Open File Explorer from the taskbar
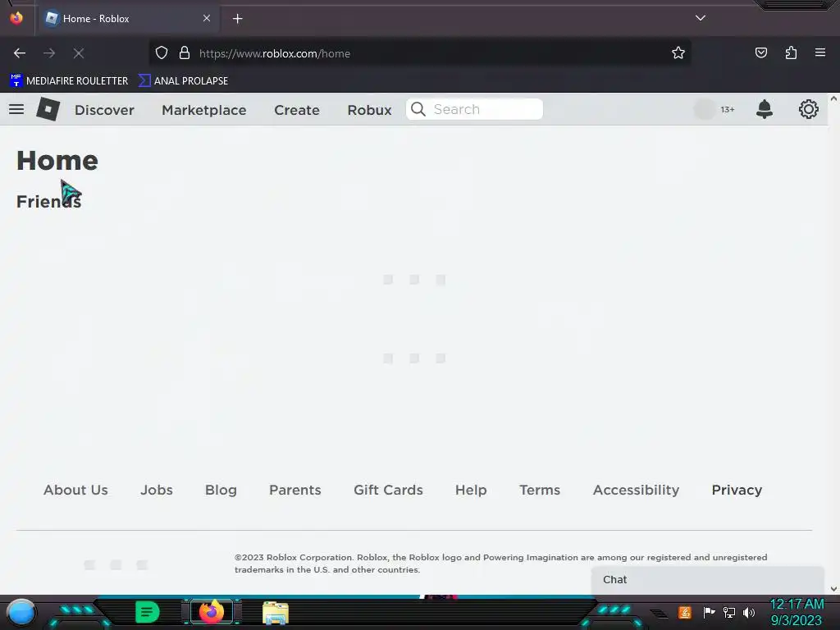The width and height of the screenshot is (840, 630). 276,612
